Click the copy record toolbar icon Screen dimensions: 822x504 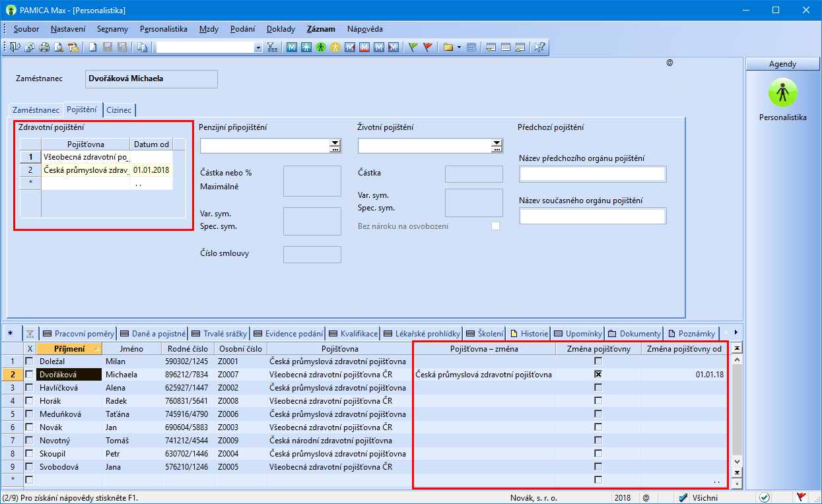(x=142, y=47)
